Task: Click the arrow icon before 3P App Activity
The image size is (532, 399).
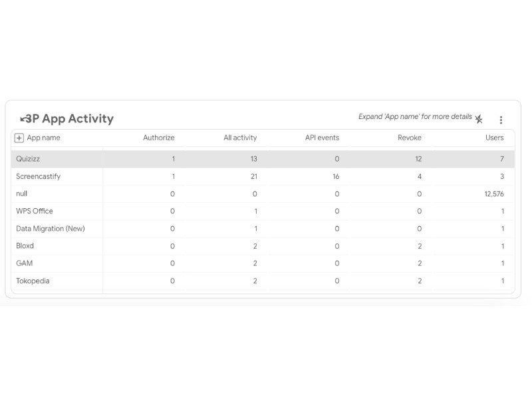Action: click(25, 119)
